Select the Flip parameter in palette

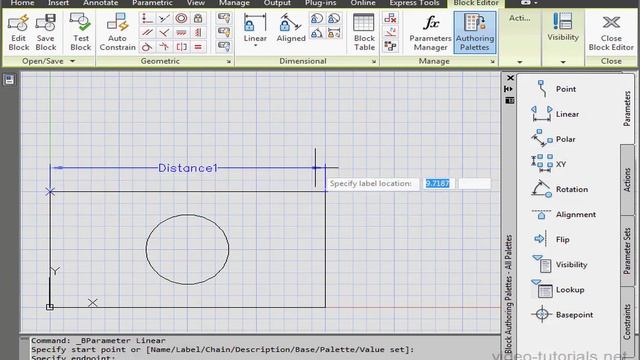pyautogui.click(x=551, y=239)
